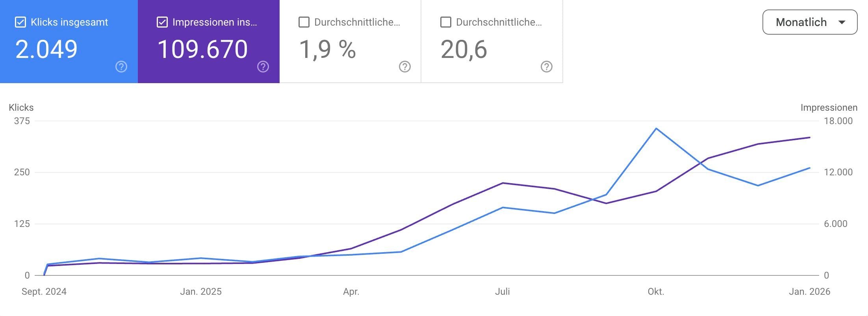Select the Klicks insgesamt metric card
Image resolution: width=868 pixels, height=316 pixels.
[69, 41]
